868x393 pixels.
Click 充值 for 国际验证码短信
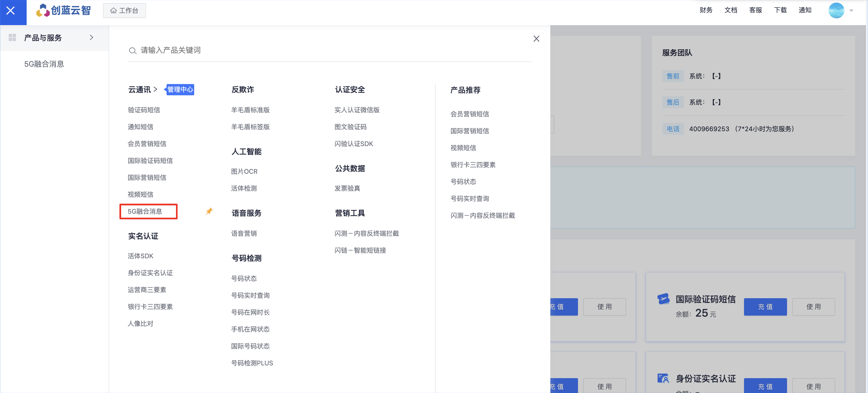[765, 306]
